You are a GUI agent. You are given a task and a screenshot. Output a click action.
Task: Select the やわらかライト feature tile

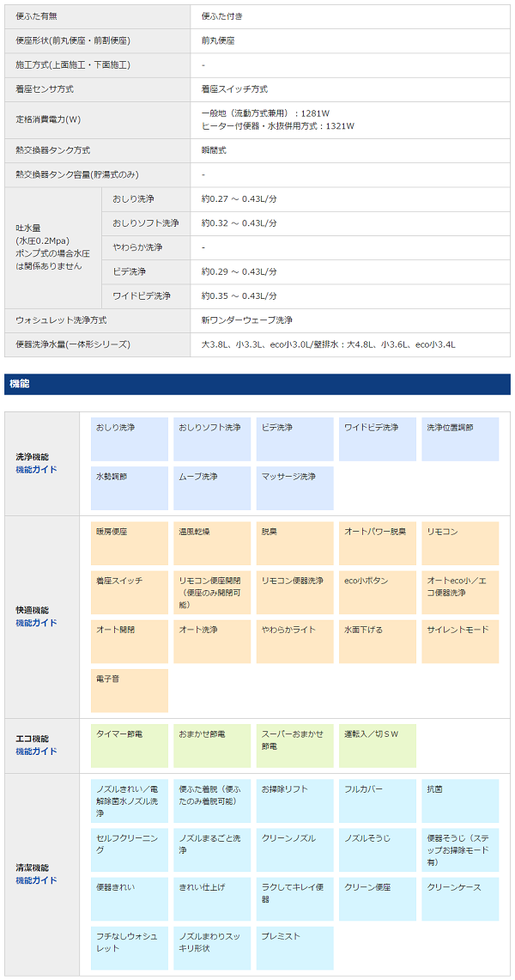294,642
